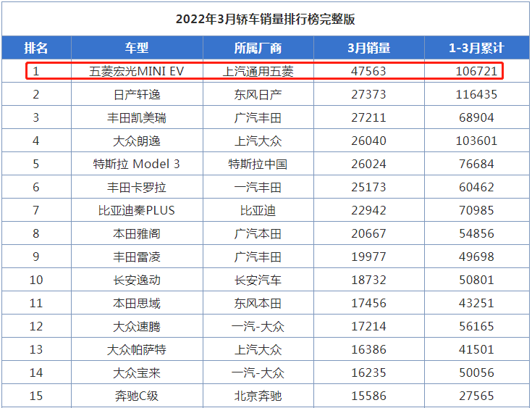Select the sales value 16235
This screenshot has height=408, width=532.
tap(369, 373)
